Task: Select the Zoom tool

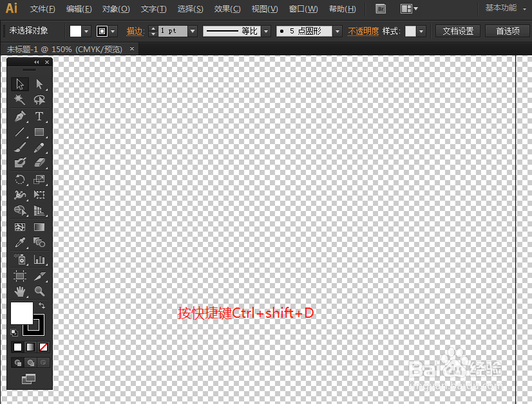Action: 39,291
